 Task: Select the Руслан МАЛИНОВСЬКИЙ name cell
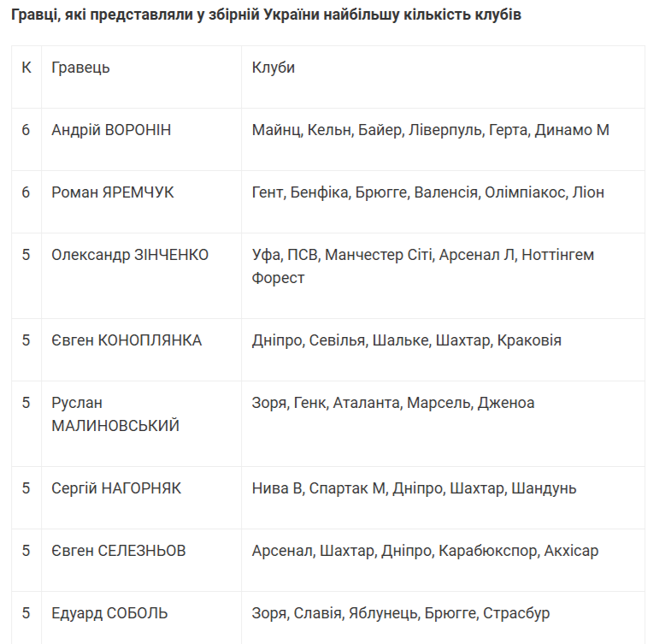115,414
